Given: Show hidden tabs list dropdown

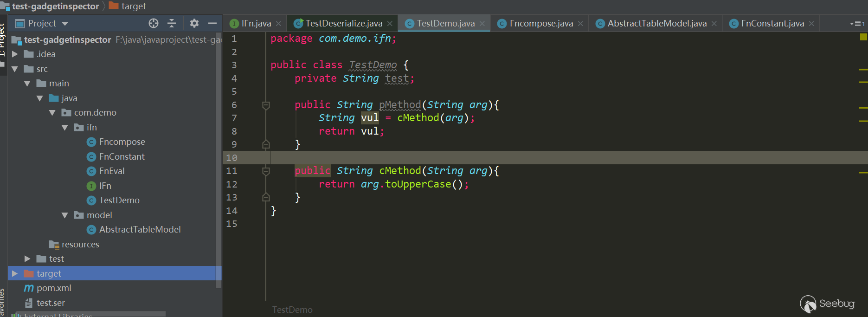Looking at the screenshot, I should point(857,24).
